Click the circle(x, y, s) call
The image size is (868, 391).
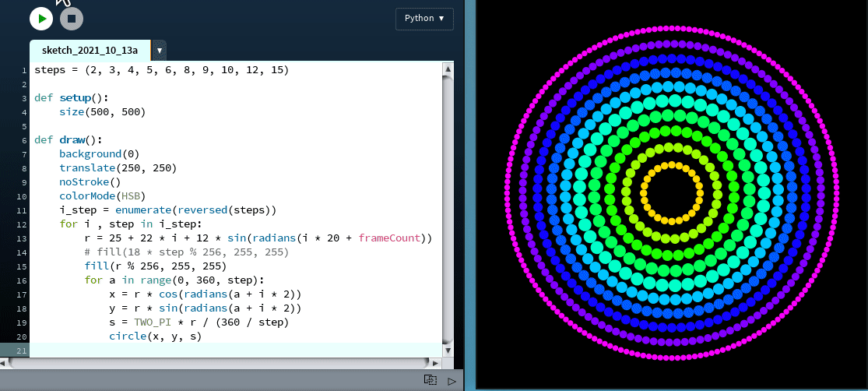tap(155, 336)
